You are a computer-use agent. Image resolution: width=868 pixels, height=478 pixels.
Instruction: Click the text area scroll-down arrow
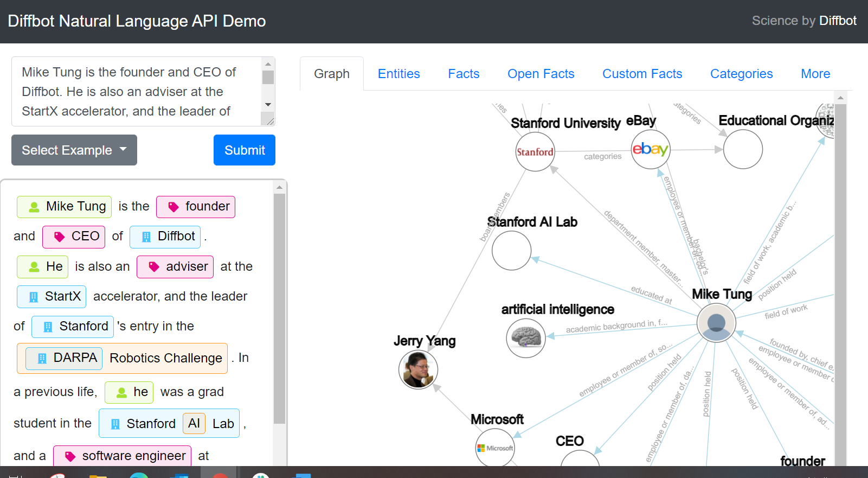point(268,105)
